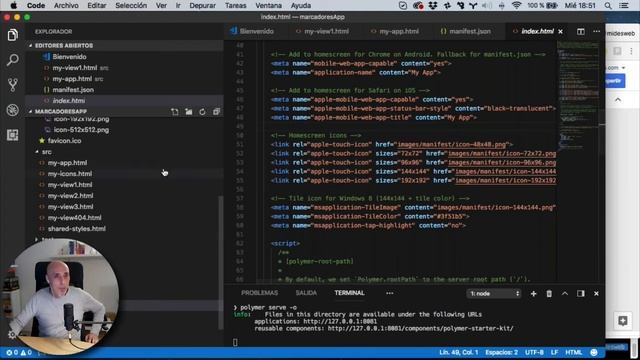640x360 pixels.
Task: Open Dropbox menu bar icon
Action: (433, 6)
